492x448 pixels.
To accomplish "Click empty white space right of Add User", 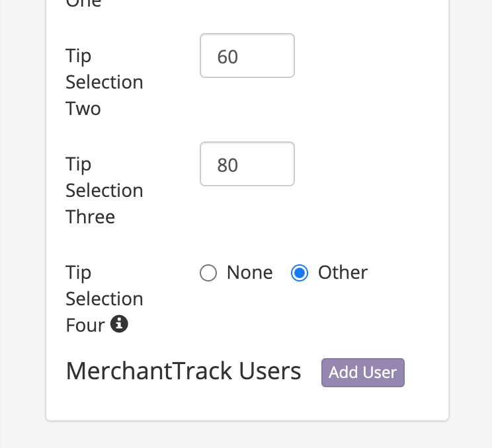I will point(427,373).
